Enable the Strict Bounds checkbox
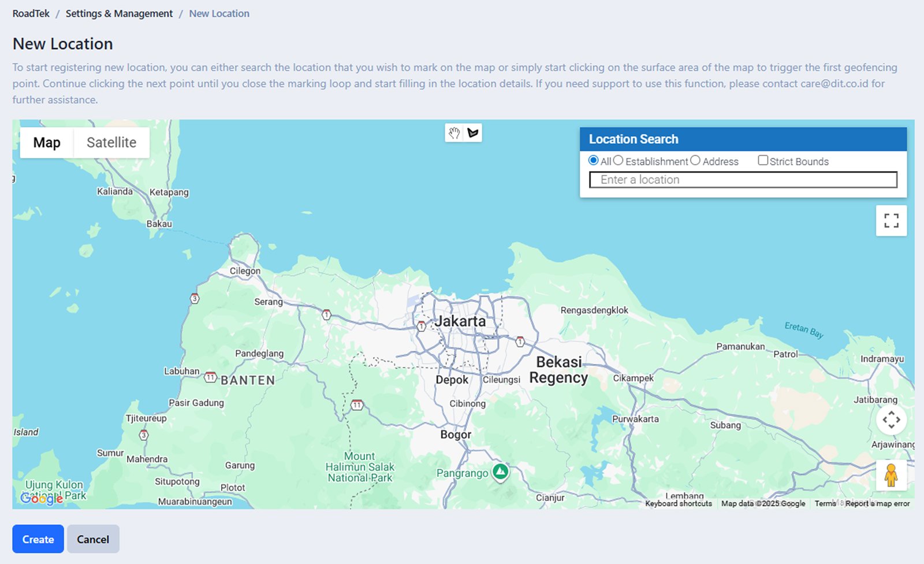Viewport: 924px width, 564px height. (x=763, y=160)
